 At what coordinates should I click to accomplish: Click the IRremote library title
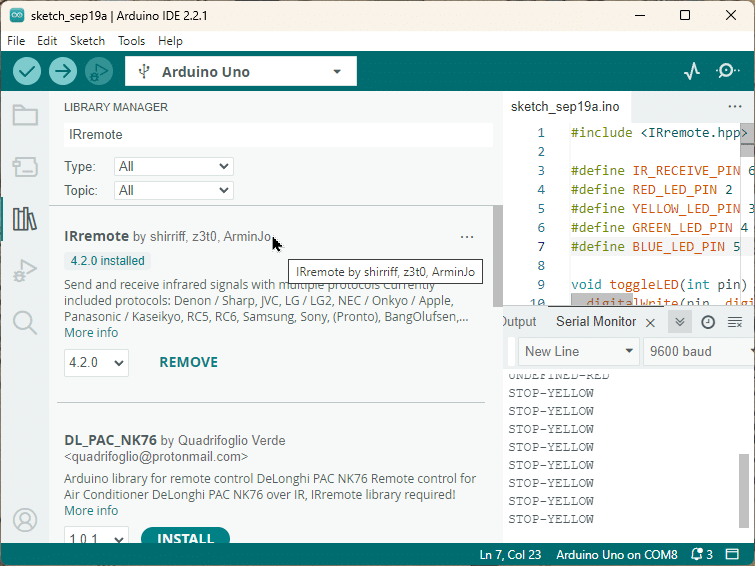pos(96,236)
